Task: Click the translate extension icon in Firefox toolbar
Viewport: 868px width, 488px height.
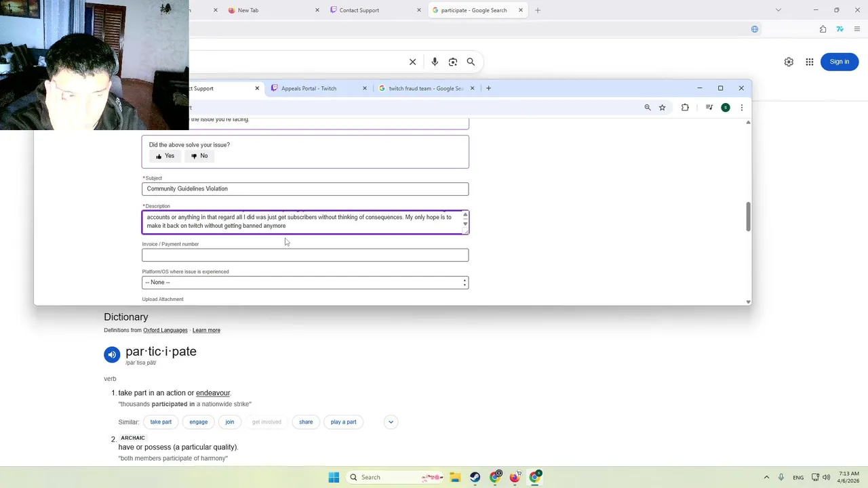Action: 840,29
